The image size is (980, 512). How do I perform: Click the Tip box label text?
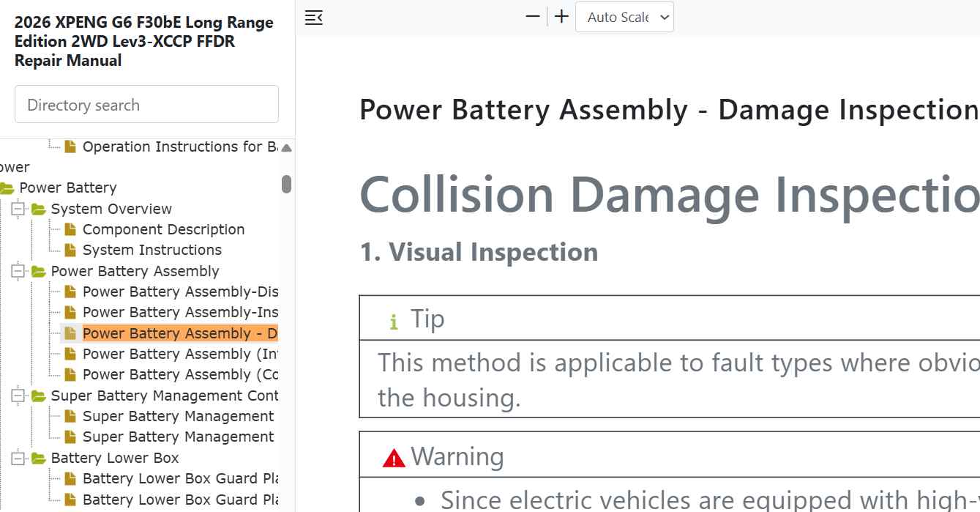coord(427,319)
